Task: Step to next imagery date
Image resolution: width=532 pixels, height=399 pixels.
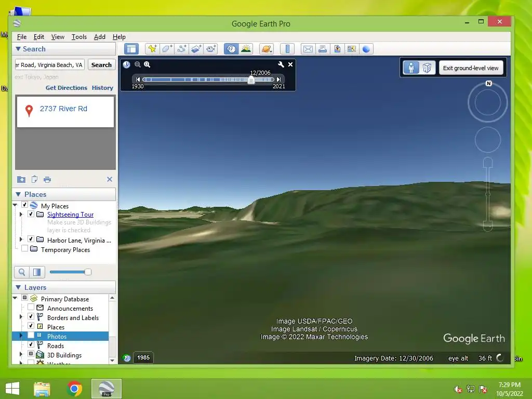Action: [278, 79]
